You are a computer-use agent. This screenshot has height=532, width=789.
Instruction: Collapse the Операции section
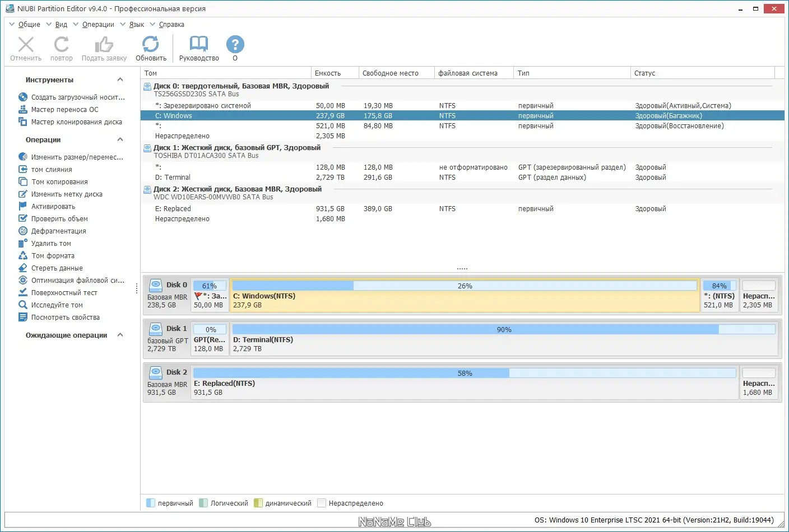pos(119,139)
